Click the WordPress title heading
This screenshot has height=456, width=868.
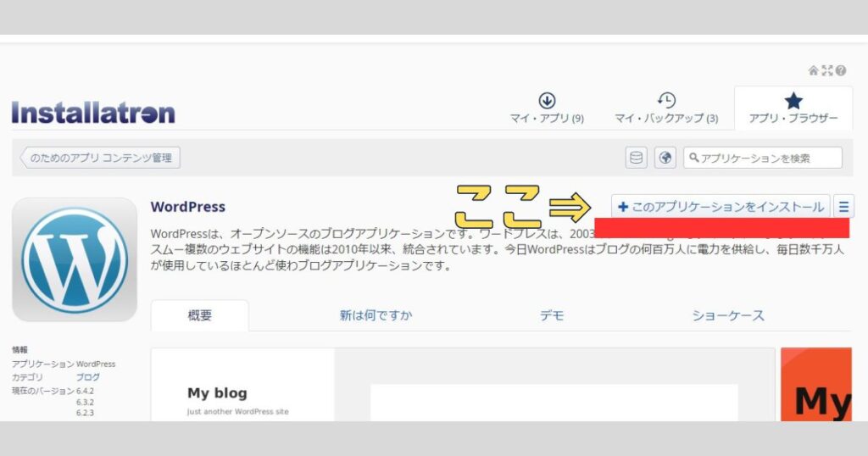(x=187, y=207)
